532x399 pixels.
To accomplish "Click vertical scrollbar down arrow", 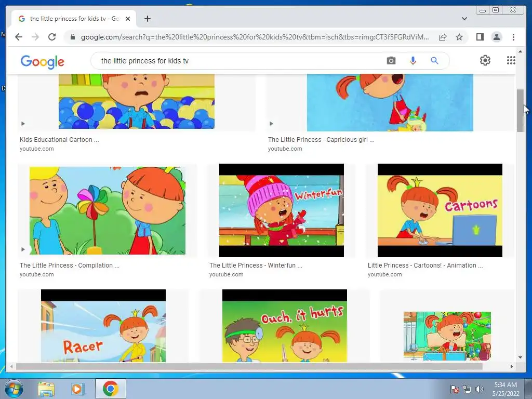I will click(x=520, y=357).
